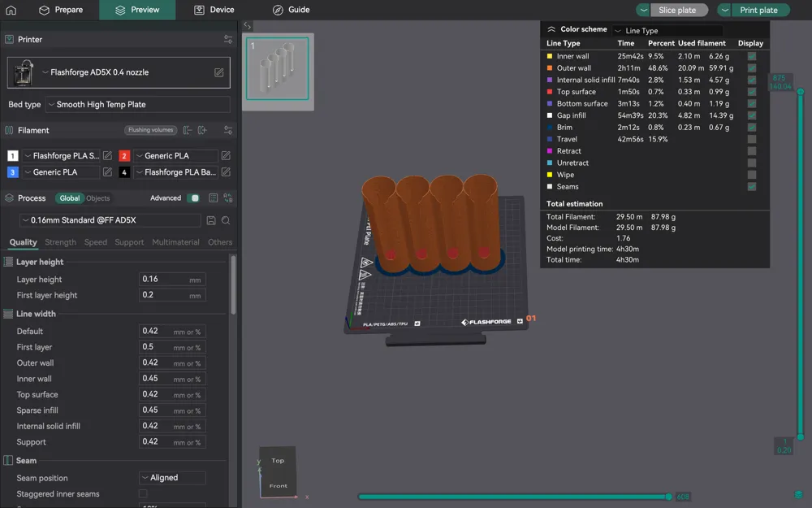812x508 pixels.
Task: Open the Speed settings tab
Action: click(96, 242)
